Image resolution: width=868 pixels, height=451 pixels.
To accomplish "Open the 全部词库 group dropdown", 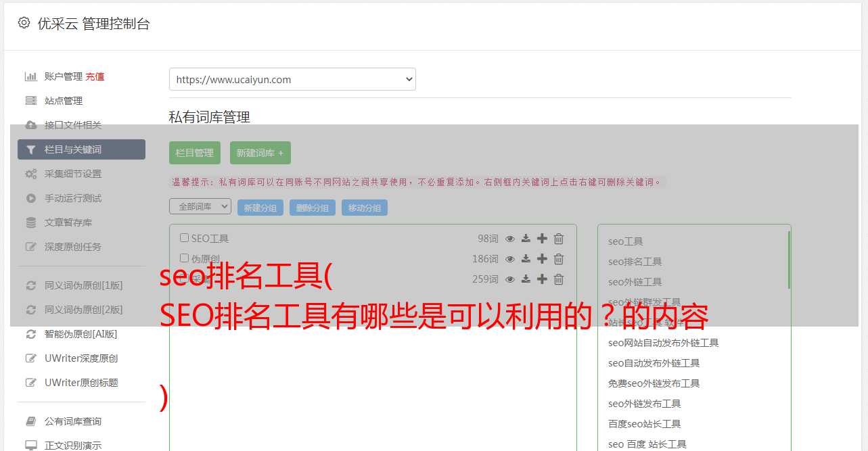I will click(200, 207).
